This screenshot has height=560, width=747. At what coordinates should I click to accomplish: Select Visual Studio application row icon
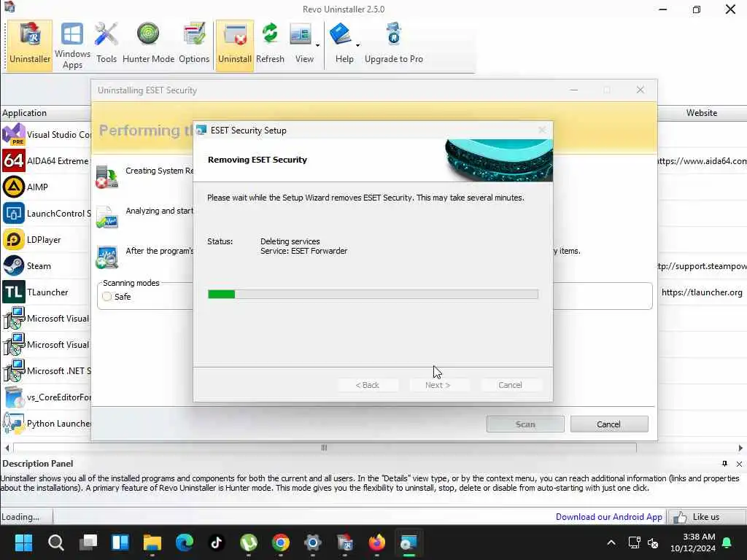click(14, 134)
